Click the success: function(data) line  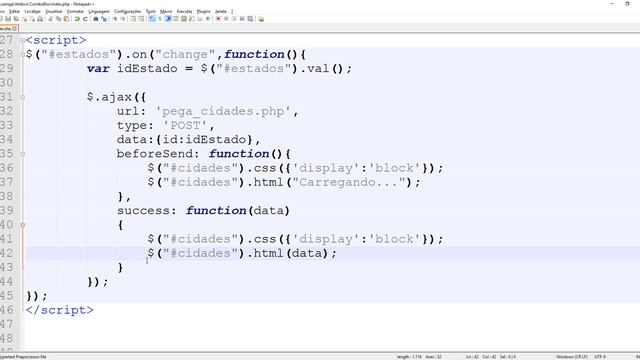pos(203,211)
